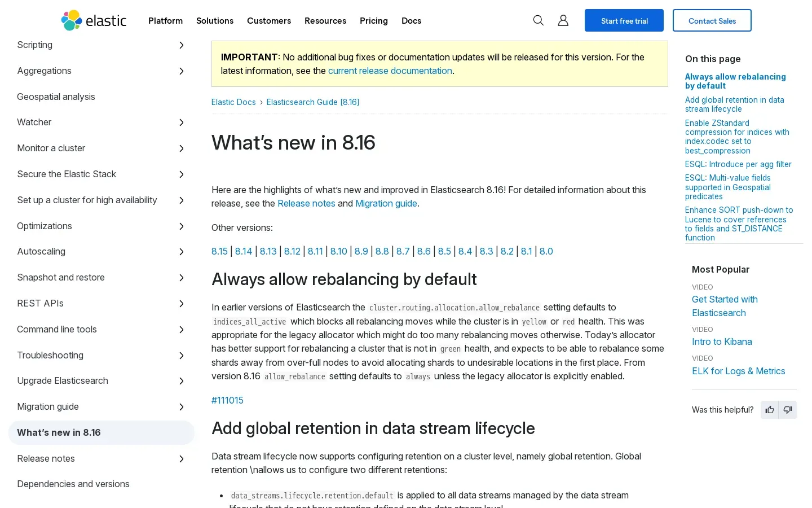Screen dimensions: 812x508
Task: Open version 8.0 link
Action: [x=546, y=252]
